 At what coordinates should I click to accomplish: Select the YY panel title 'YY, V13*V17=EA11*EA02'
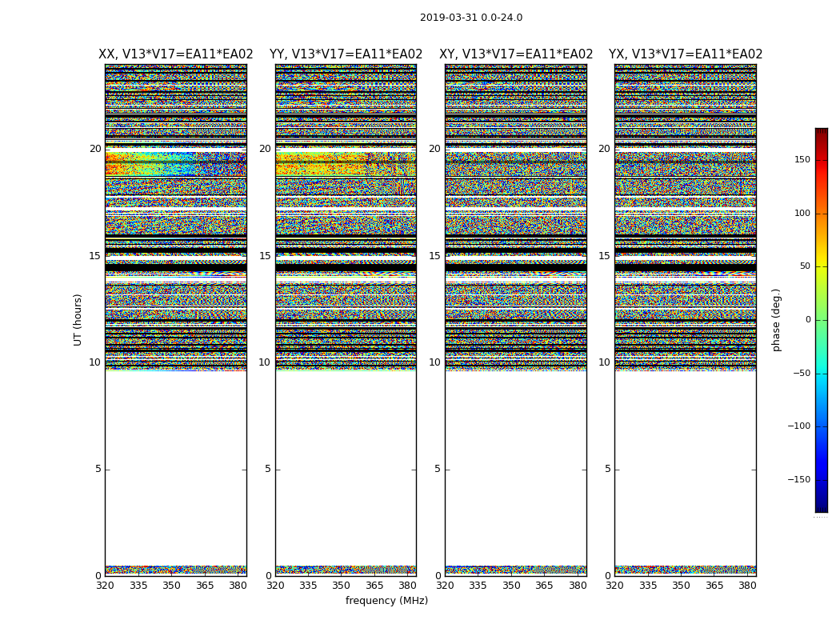click(346, 54)
